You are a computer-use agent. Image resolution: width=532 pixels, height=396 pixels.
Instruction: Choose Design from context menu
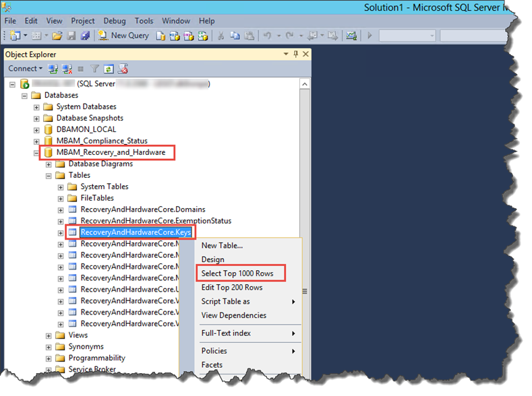click(212, 259)
